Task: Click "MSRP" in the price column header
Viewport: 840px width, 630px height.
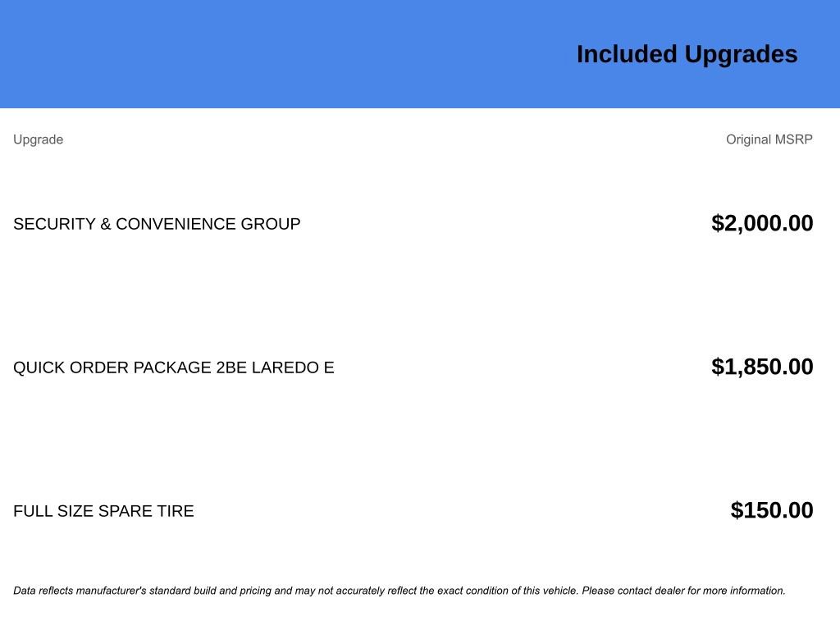Action: [x=794, y=139]
